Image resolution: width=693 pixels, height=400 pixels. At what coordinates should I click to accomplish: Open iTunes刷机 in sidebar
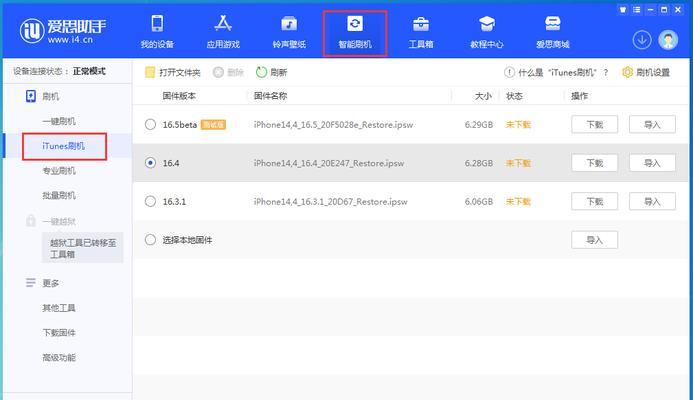tap(64, 146)
